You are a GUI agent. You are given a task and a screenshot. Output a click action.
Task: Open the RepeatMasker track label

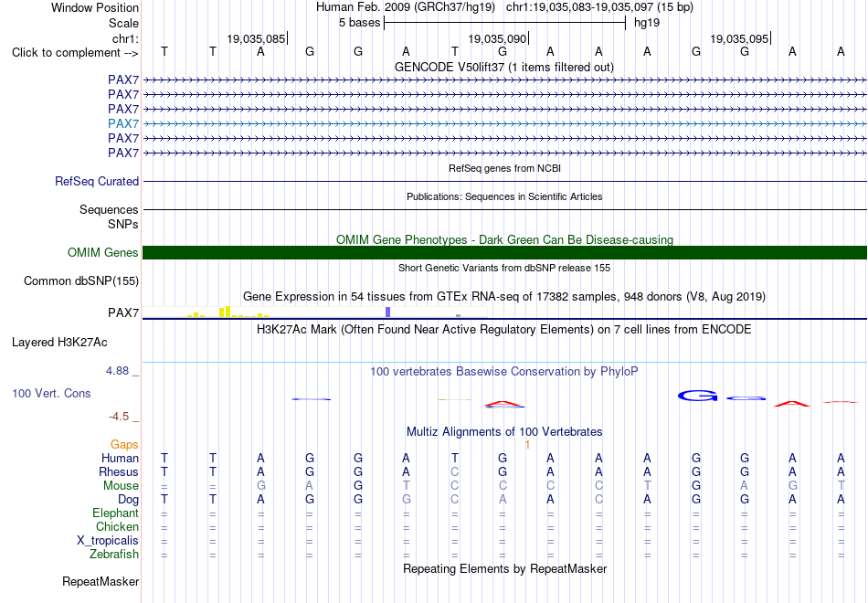pos(101,581)
